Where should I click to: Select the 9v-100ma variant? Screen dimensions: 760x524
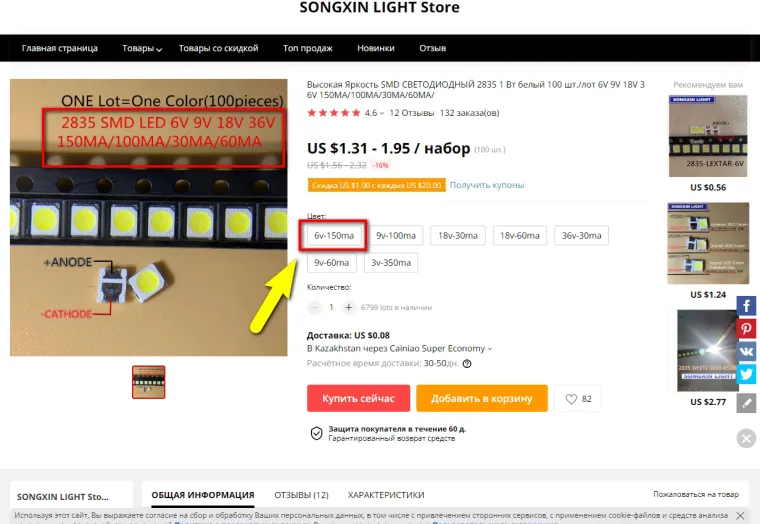[x=396, y=236]
